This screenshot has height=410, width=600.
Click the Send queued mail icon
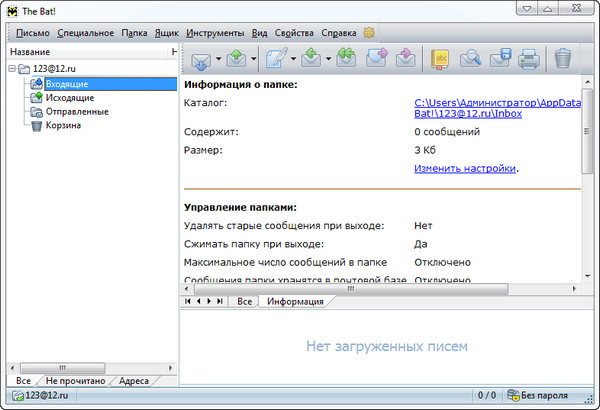(236, 59)
